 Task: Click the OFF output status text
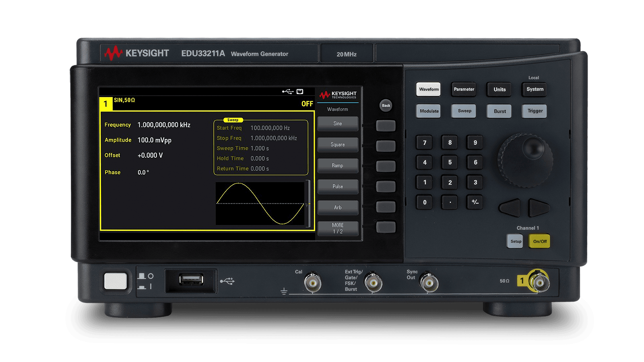[x=307, y=104]
